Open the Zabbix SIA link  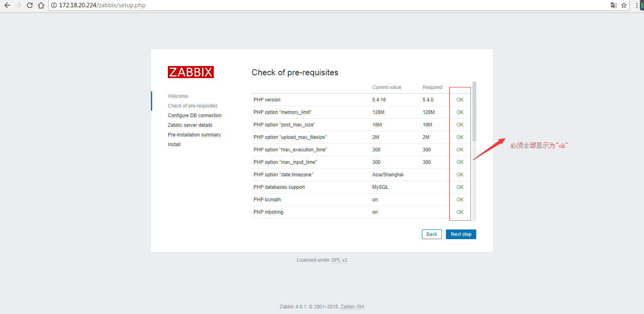tap(353, 307)
